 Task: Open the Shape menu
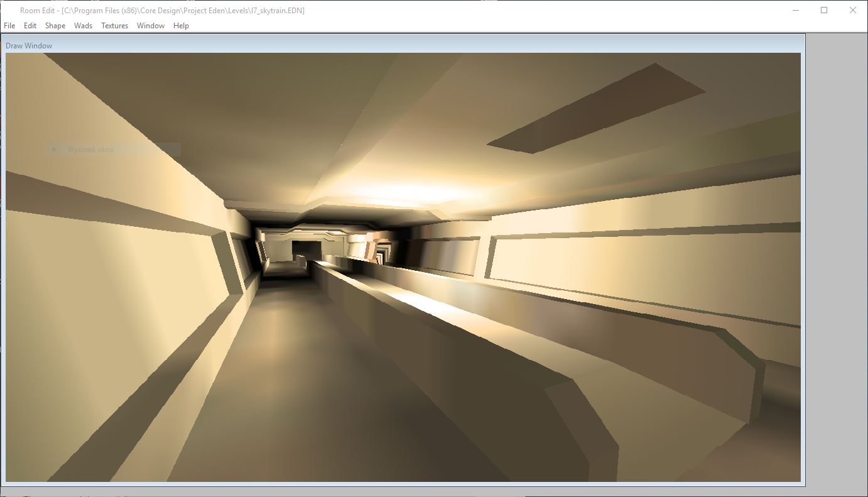(x=55, y=26)
